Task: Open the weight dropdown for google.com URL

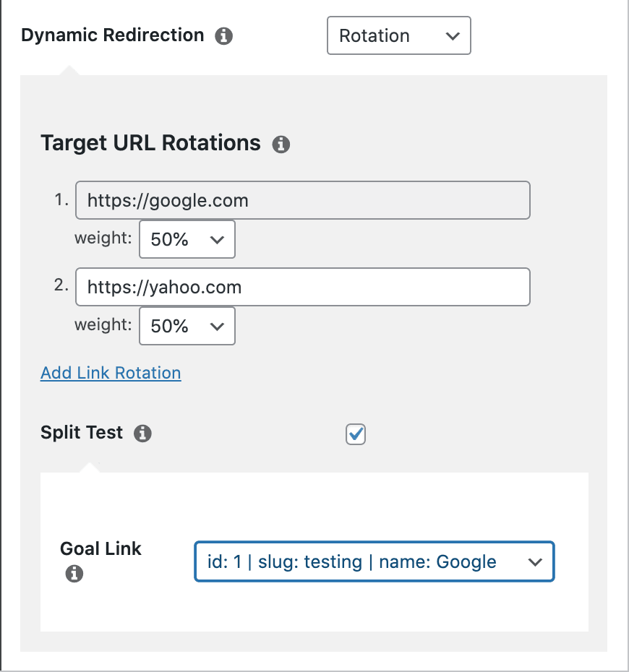Action: point(187,240)
